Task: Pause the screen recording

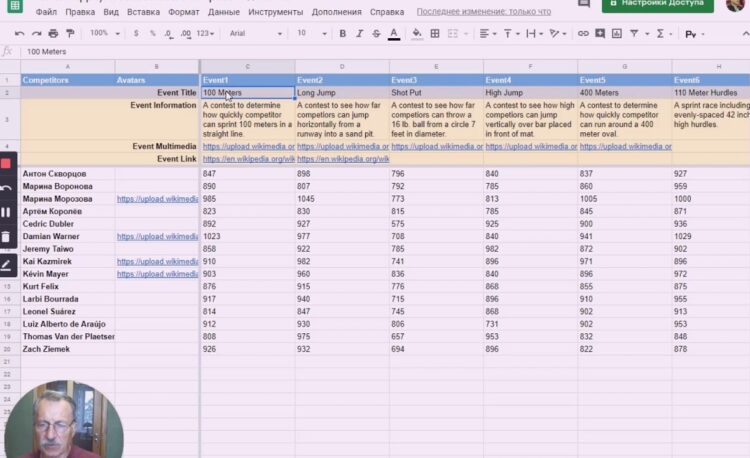Action: (6, 212)
